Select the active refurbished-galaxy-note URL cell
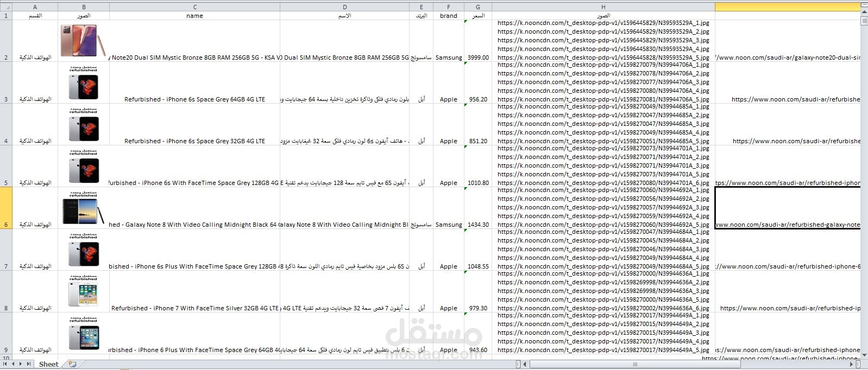Viewport: 868px width, 370px height. click(x=788, y=208)
